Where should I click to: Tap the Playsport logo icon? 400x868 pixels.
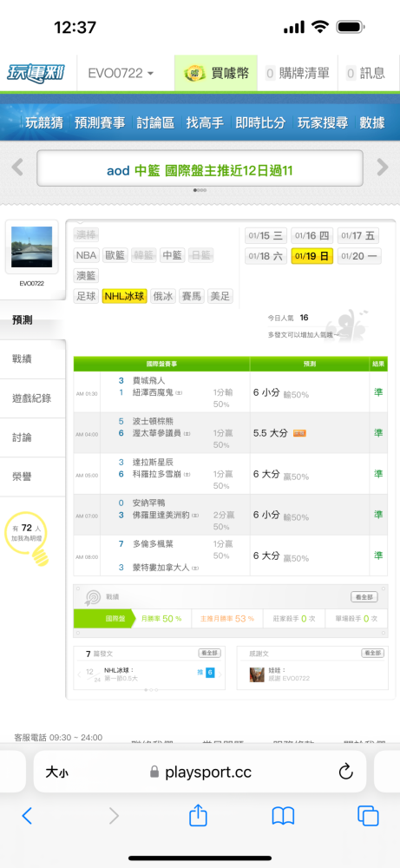coord(36,73)
